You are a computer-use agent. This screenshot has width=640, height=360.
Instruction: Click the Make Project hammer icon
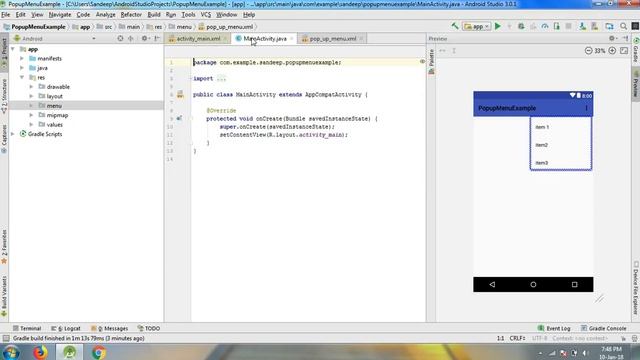pos(455,26)
